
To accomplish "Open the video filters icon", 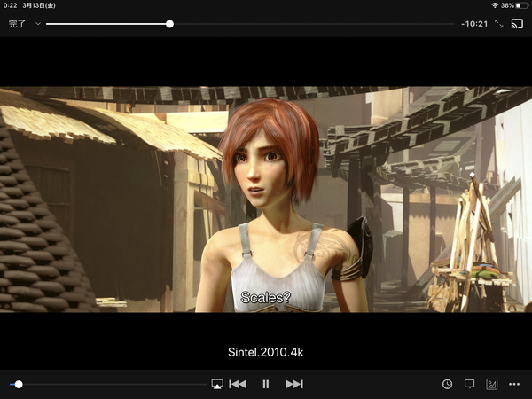I will (491, 384).
